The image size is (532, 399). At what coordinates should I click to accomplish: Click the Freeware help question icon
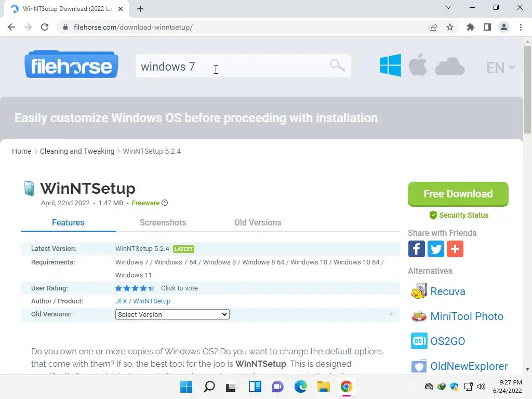tap(165, 203)
